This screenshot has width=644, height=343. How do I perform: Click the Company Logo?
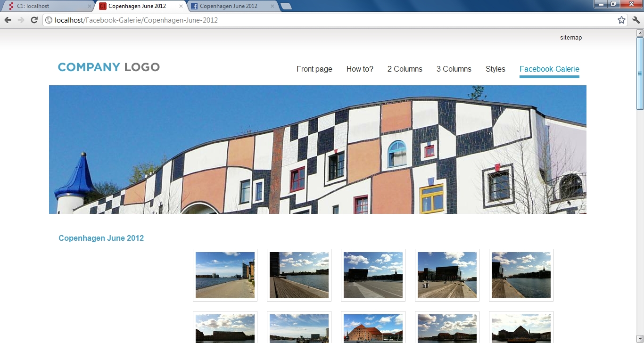click(x=108, y=67)
